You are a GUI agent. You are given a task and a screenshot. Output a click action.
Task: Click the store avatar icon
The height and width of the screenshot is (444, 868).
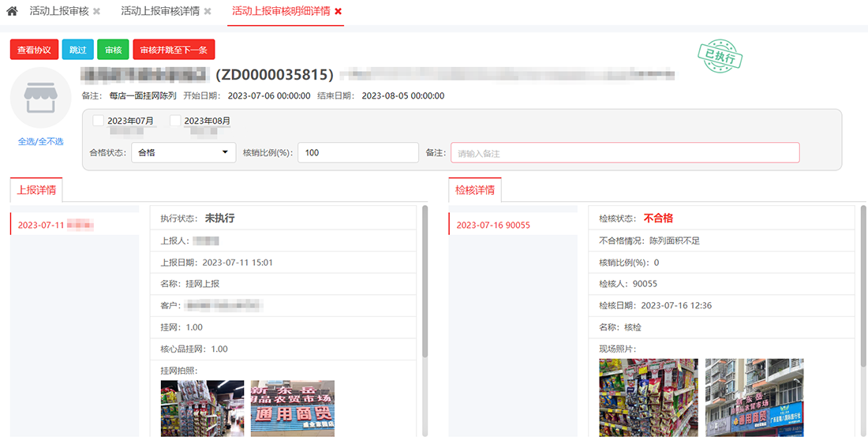click(x=41, y=98)
